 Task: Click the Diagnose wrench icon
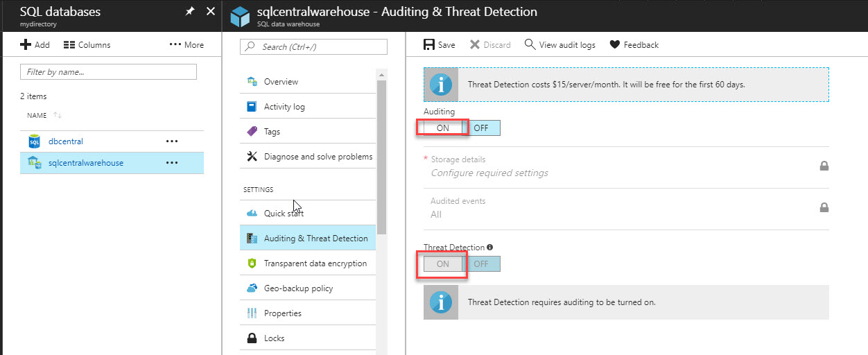click(252, 157)
